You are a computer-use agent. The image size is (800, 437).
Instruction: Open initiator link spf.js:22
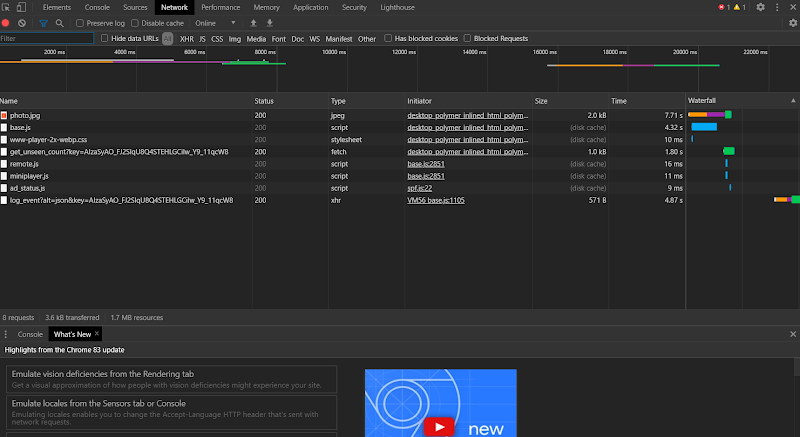coord(419,188)
